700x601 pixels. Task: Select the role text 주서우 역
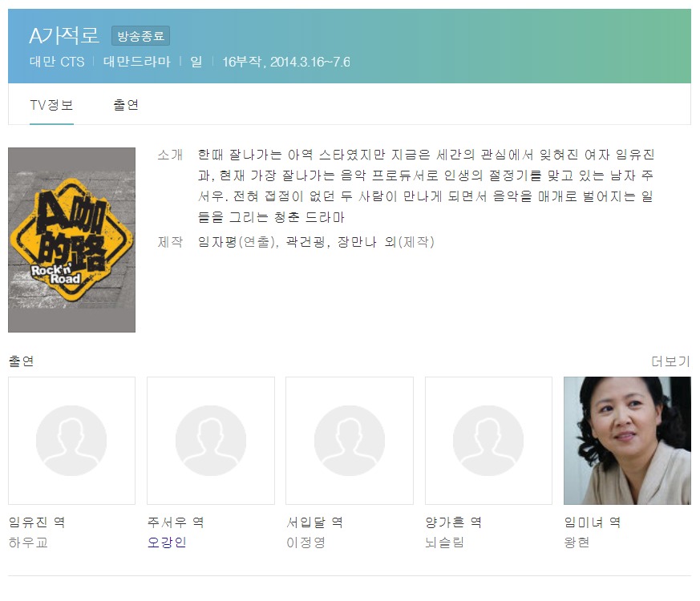pyautogui.click(x=176, y=522)
